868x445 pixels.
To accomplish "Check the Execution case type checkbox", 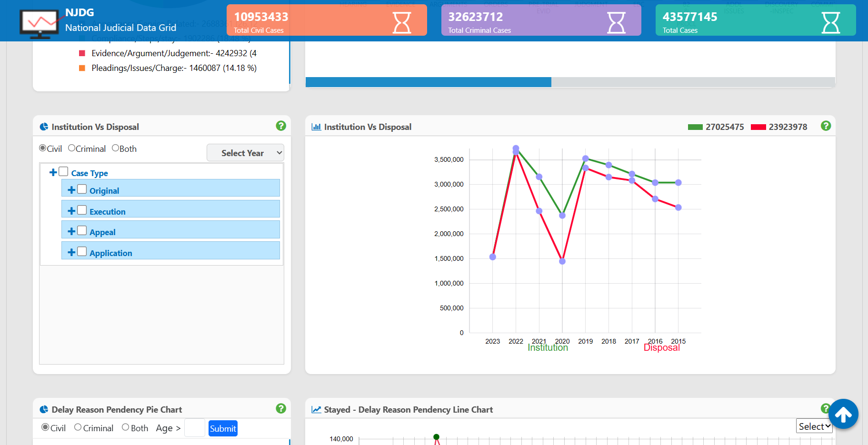I will click(82, 210).
